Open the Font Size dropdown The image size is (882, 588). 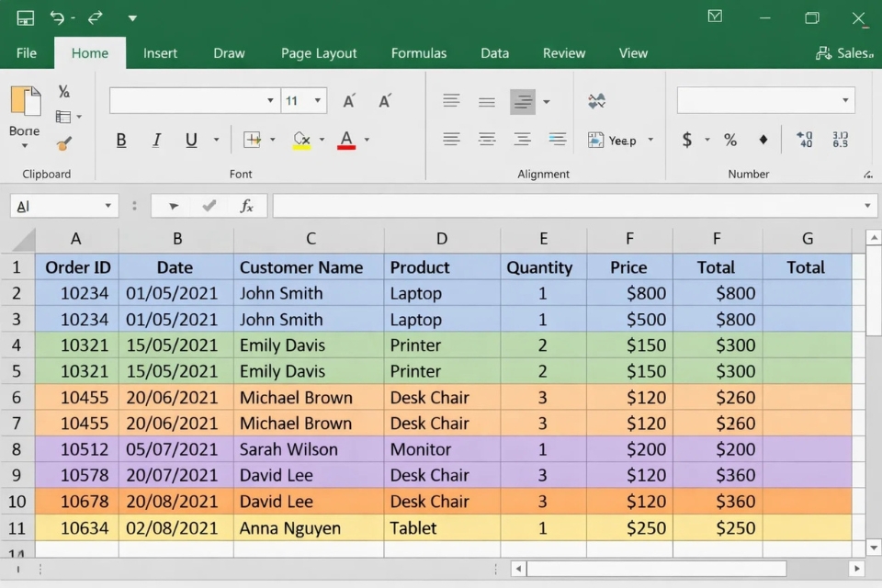[317, 101]
